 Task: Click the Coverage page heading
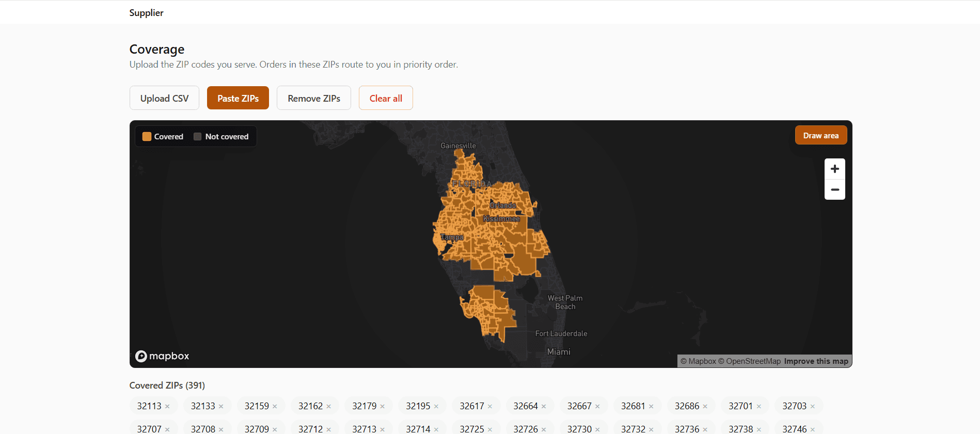tap(157, 49)
